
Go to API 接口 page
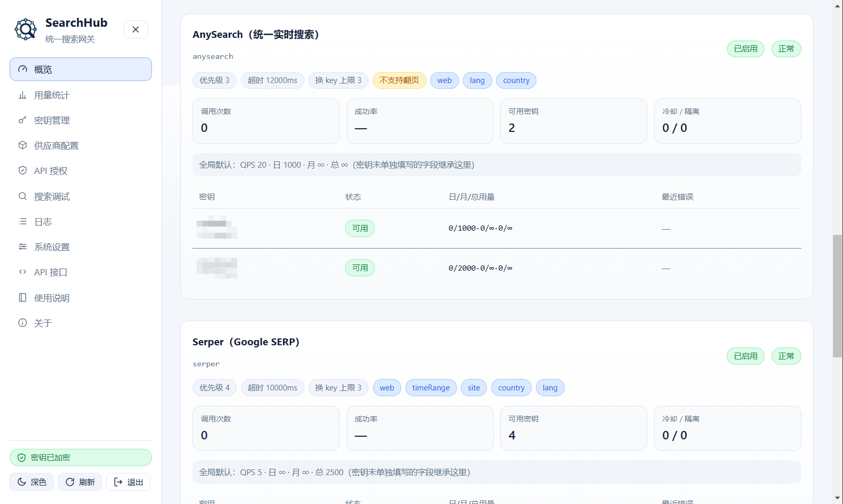pos(80,272)
